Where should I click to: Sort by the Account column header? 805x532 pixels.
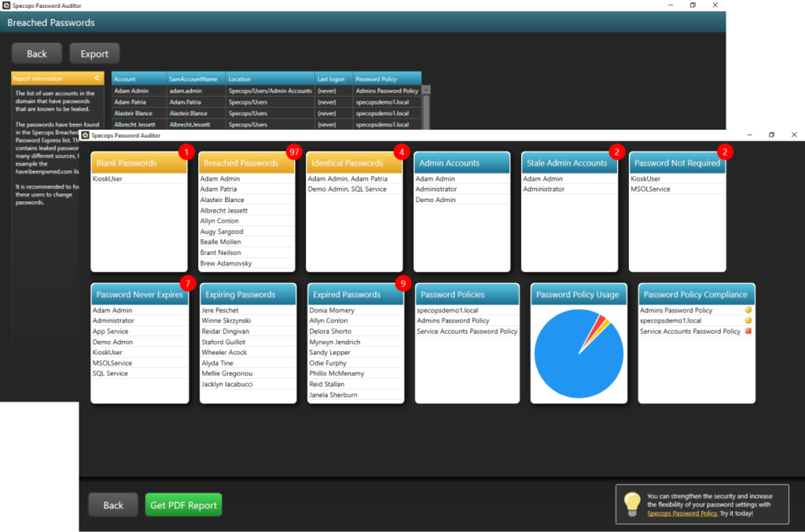(x=139, y=79)
